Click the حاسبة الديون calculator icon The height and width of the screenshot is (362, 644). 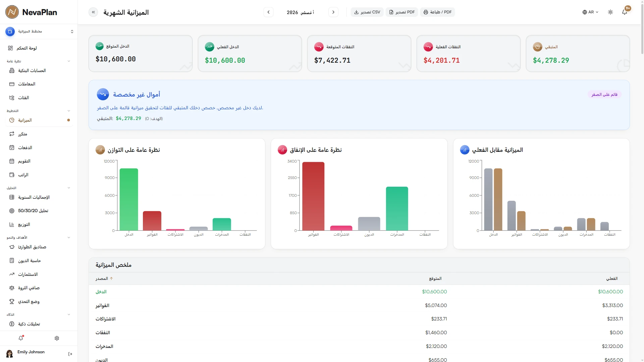pos(12,260)
